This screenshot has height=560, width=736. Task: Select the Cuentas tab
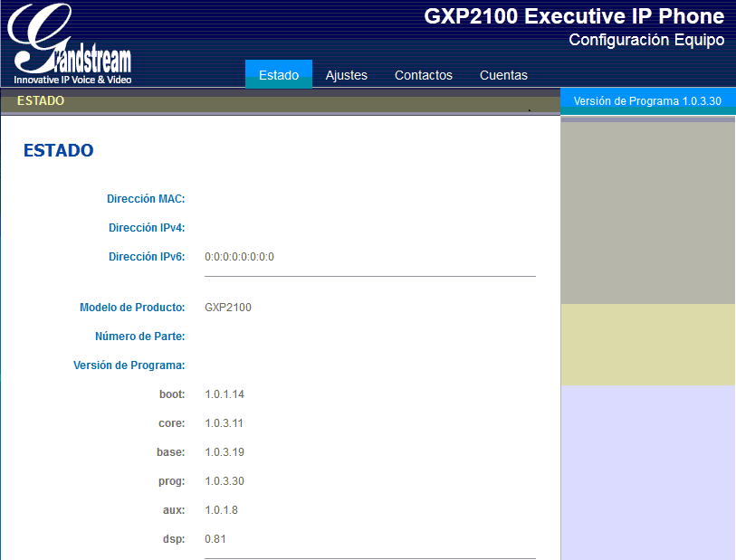coord(503,75)
